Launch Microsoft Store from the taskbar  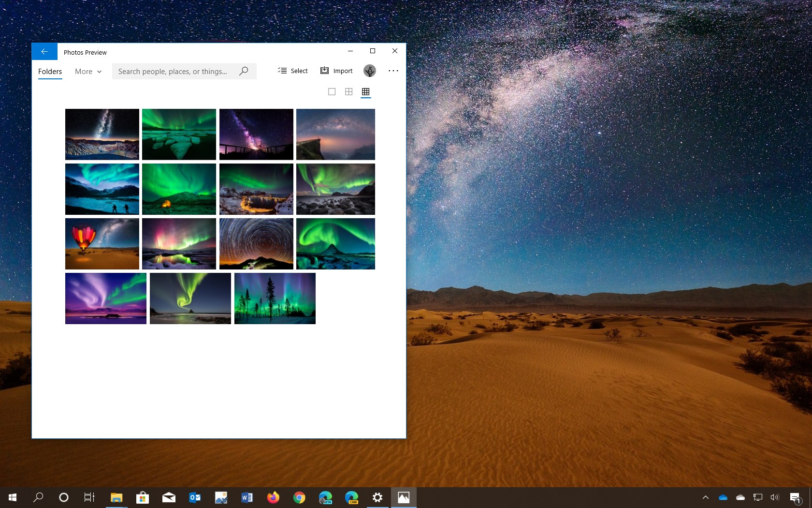click(x=143, y=497)
